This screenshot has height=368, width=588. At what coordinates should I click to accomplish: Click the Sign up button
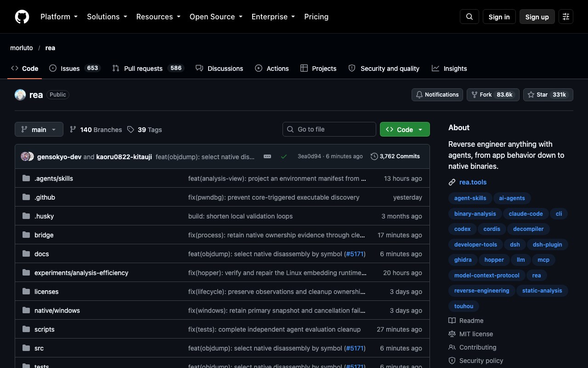(x=537, y=17)
